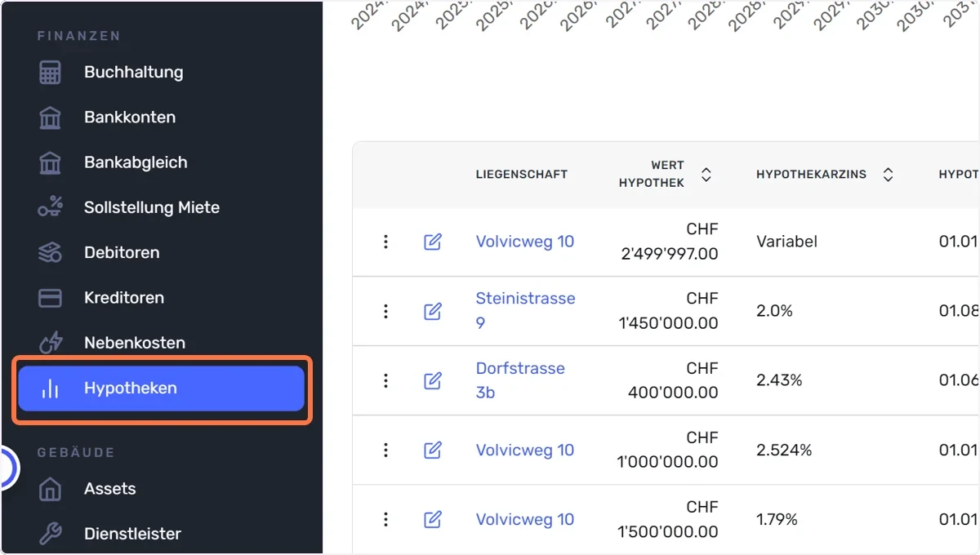
Task: Click the Assets house icon
Action: coord(51,489)
